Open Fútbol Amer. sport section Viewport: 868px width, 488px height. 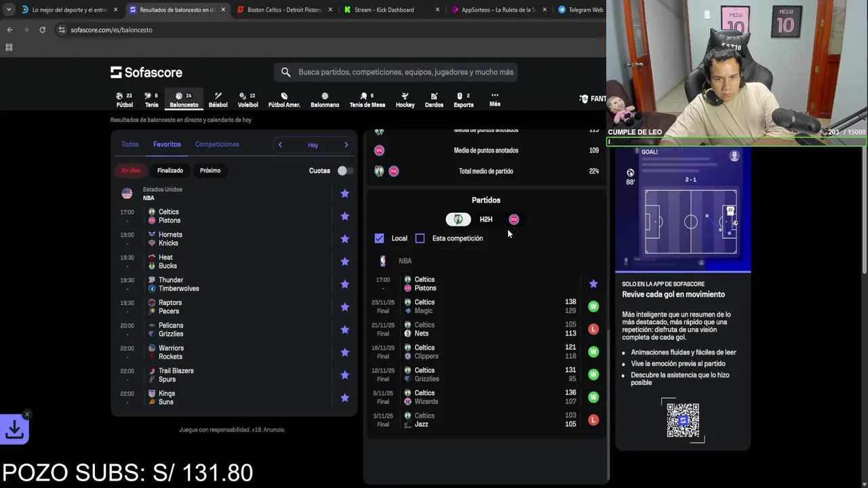(x=284, y=100)
